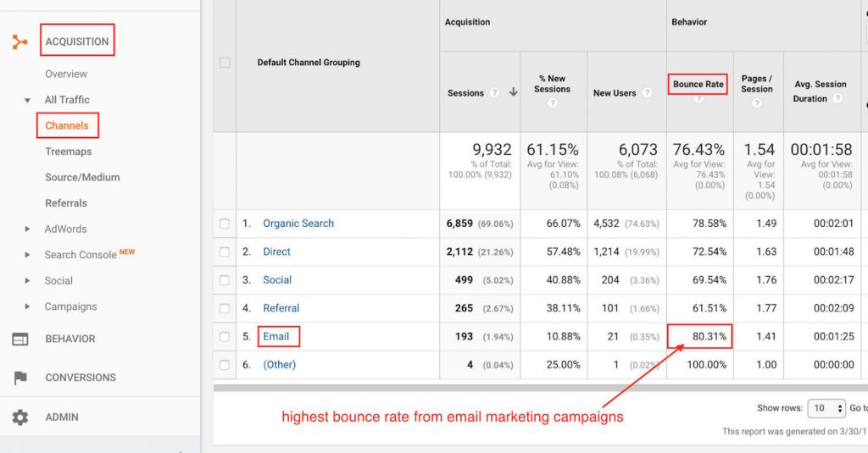Click the 76.43% average bounce rate

[x=698, y=149]
